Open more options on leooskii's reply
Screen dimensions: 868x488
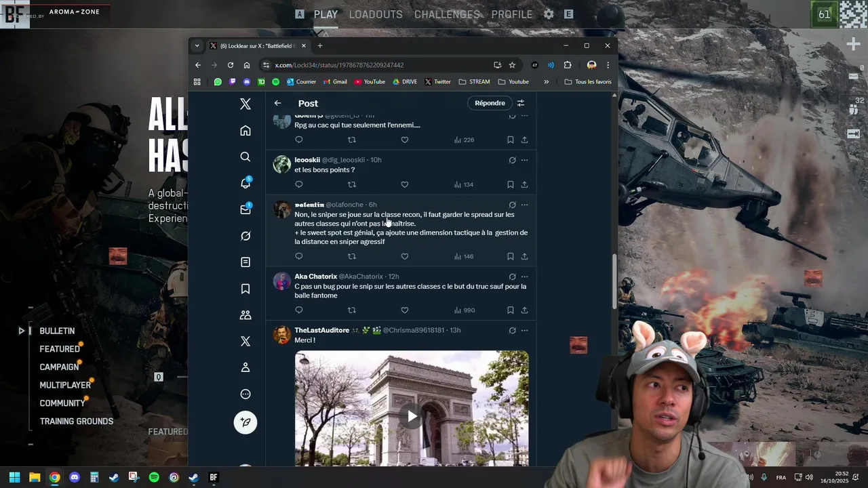524,160
